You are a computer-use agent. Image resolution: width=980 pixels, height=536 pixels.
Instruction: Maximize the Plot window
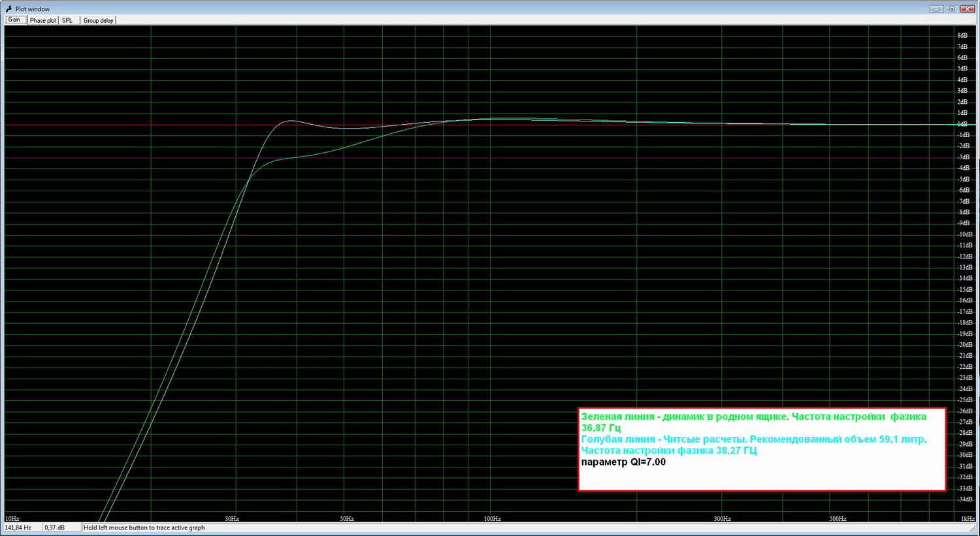click(x=952, y=8)
